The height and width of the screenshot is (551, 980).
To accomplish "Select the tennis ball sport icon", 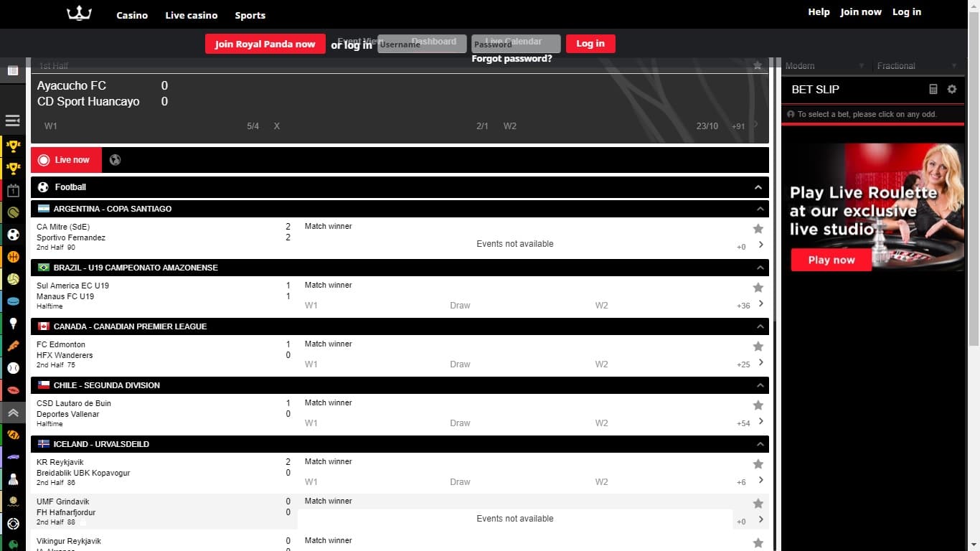I will (13, 212).
